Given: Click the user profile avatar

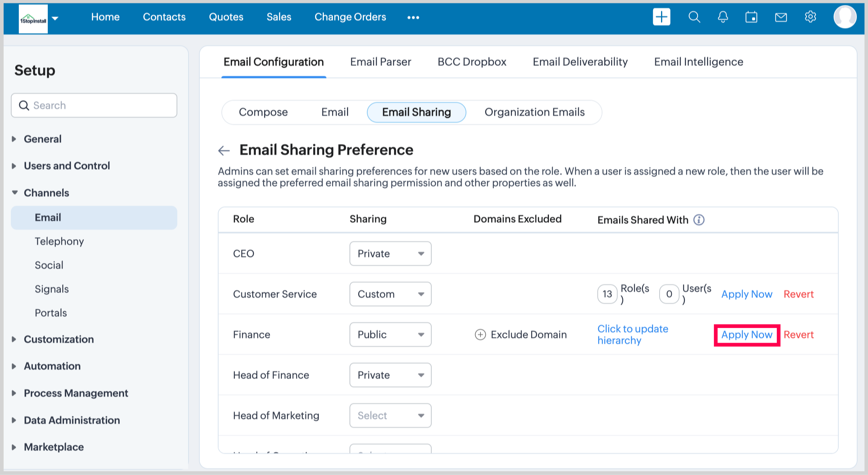Looking at the screenshot, I should [844, 17].
